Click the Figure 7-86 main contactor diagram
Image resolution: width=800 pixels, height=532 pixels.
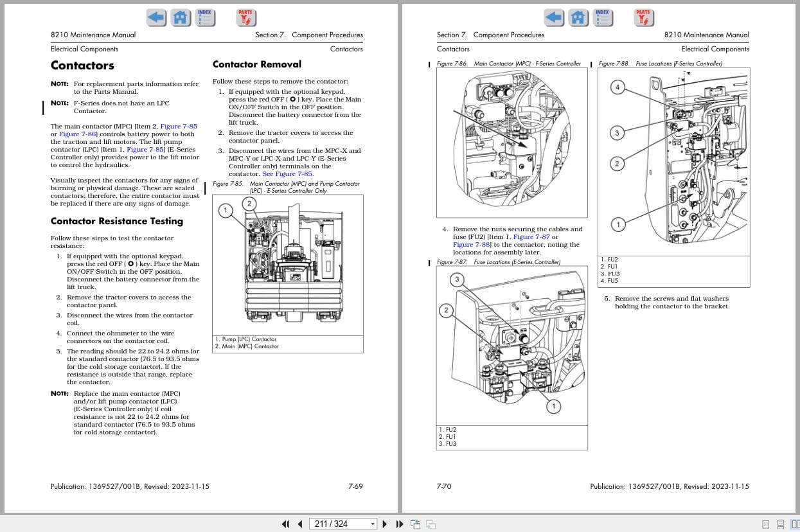coord(512,143)
